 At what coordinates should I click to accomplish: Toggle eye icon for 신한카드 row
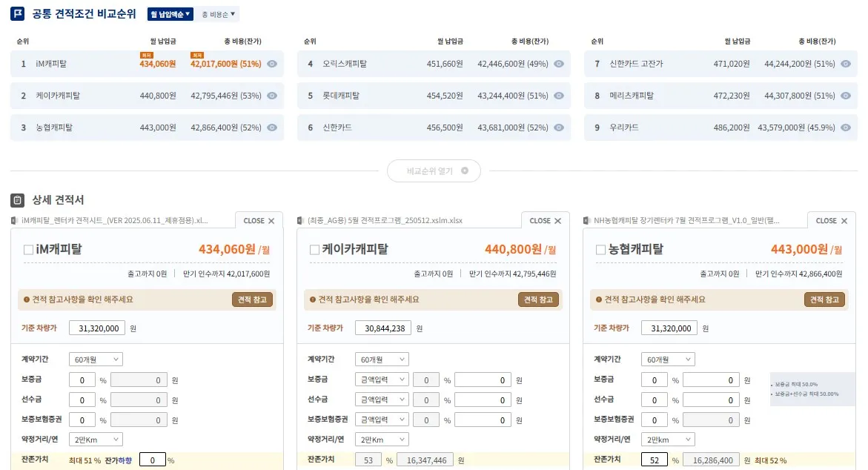click(559, 128)
